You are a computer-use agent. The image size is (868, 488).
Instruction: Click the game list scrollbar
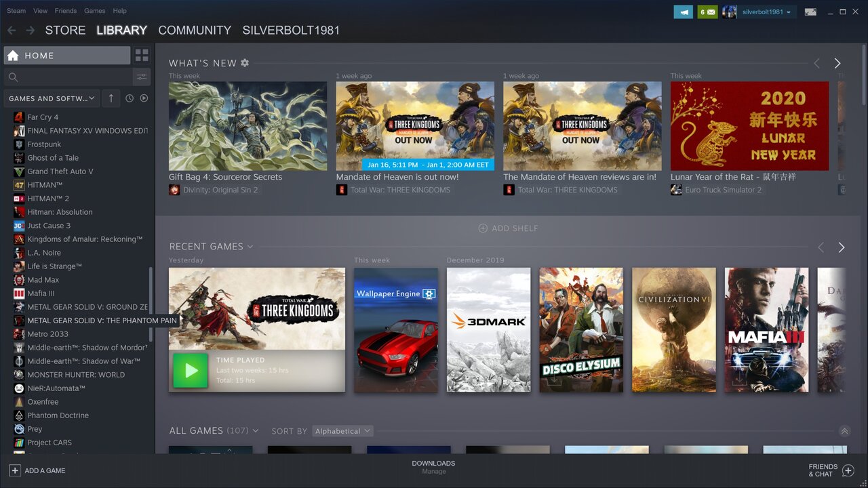[151, 304]
